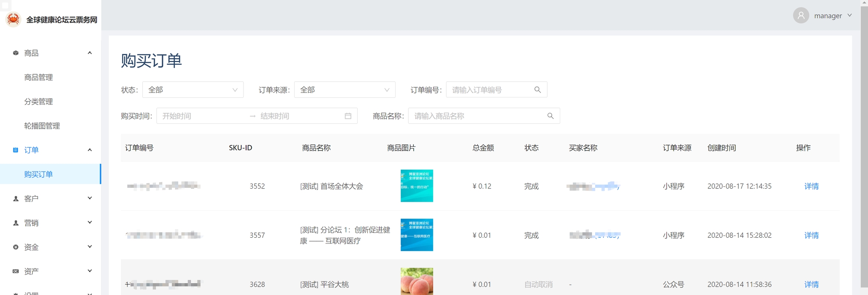Click the 平谷大桃 peach product thumbnail
The width and height of the screenshot is (868, 295).
click(417, 282)
